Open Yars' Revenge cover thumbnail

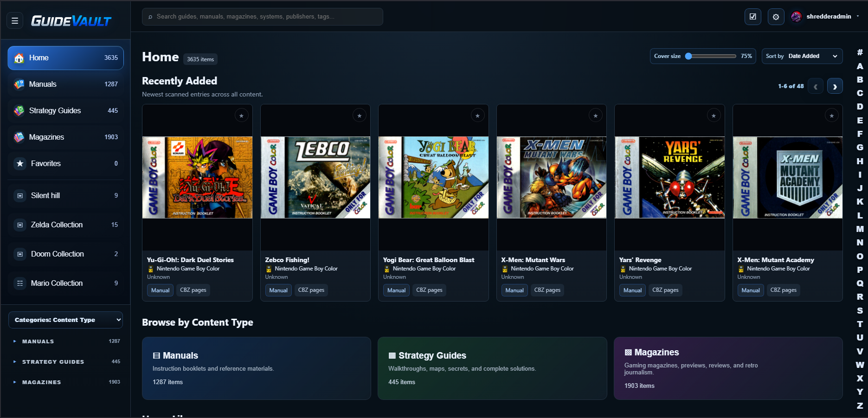669,178
